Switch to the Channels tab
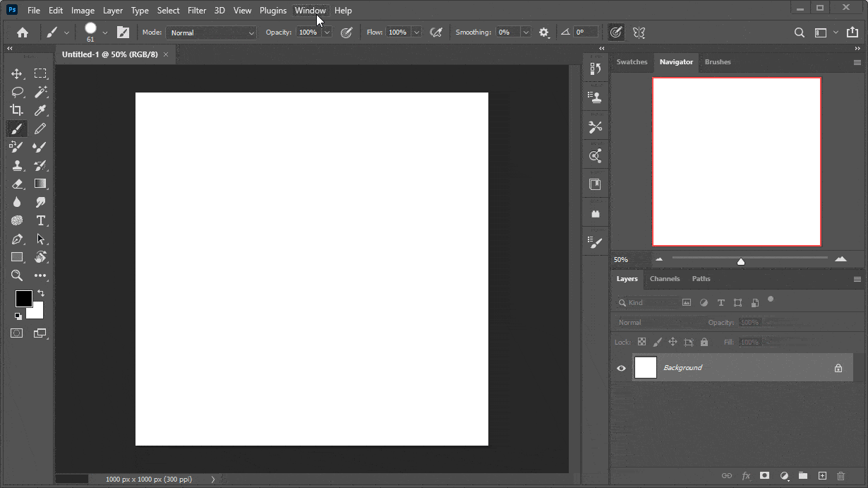868x488 pixels. [665, 279]
